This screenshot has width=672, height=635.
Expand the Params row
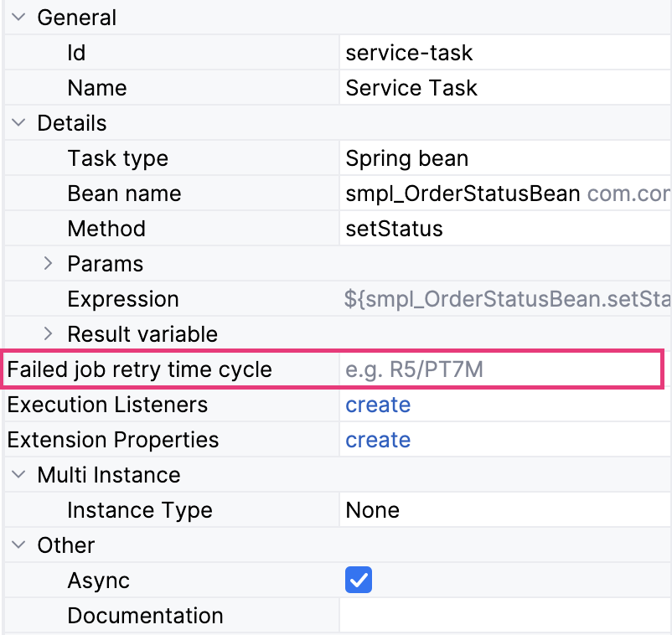tap(48, 264)
